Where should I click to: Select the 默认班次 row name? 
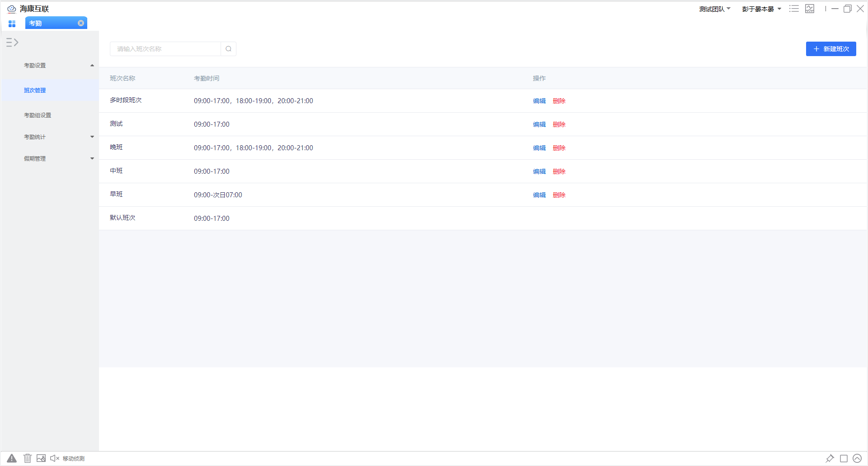123,218
